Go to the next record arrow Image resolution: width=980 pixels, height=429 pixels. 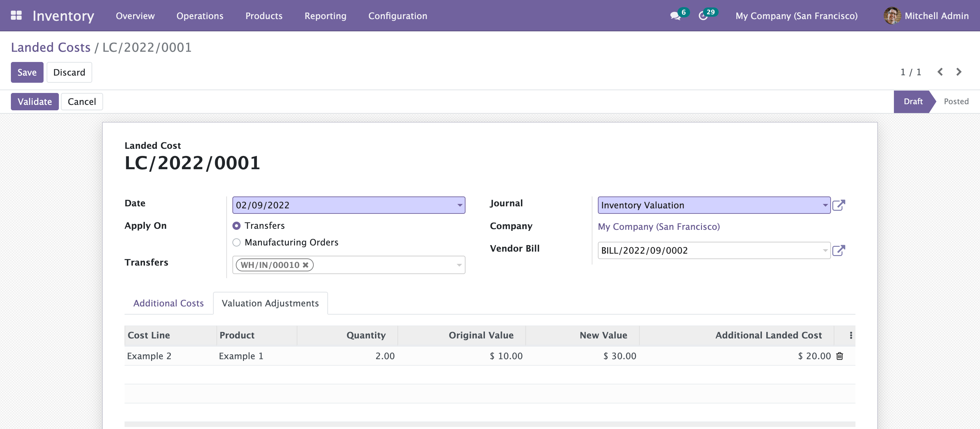[959, 72]
